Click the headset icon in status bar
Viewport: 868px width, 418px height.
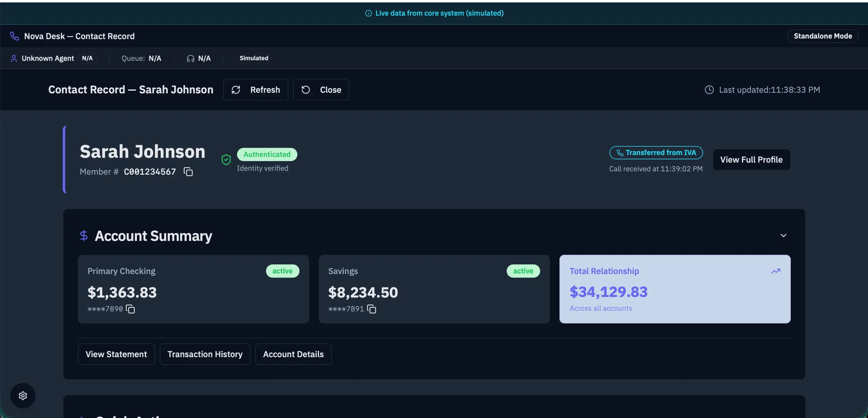click(190, 58)
